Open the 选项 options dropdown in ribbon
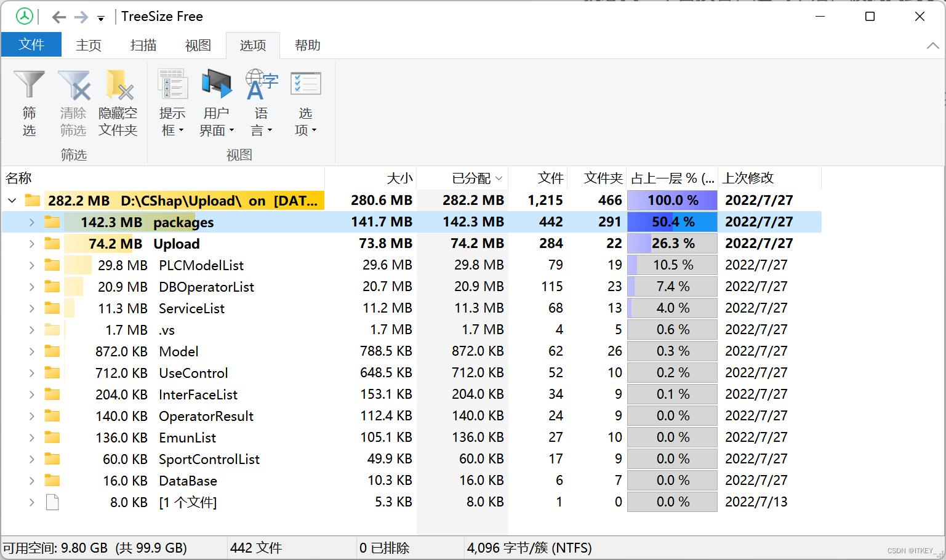The width and height of the screenshot is (946, 560). coord(305,103)
